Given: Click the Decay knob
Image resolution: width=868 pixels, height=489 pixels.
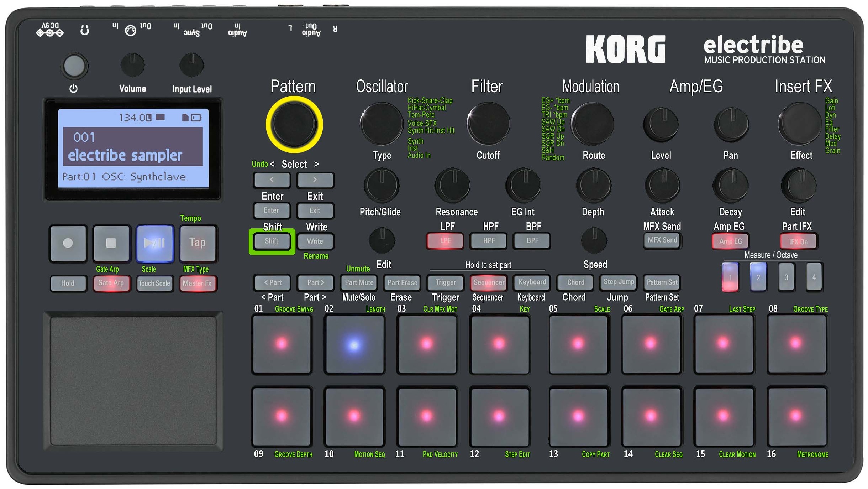Looking at the screenshot, I should tap(731, 186).
